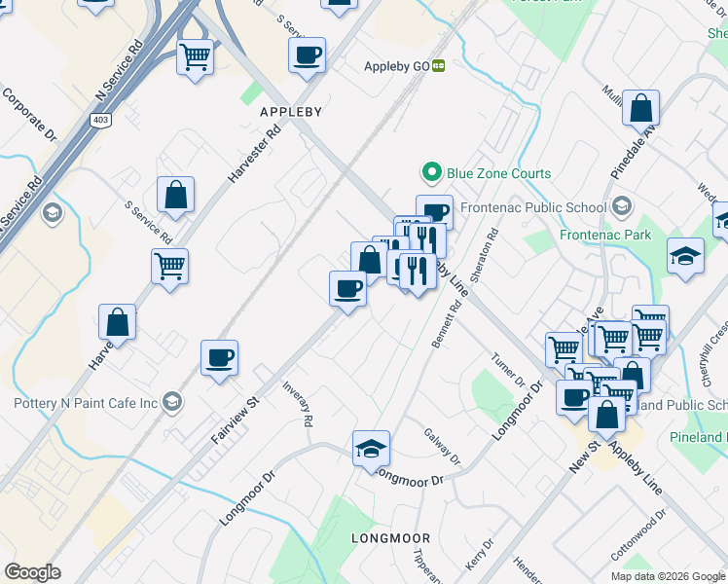Click the Pinedale Ave label
The height and width of the screenshot is (584, 728).
[634, 152]
